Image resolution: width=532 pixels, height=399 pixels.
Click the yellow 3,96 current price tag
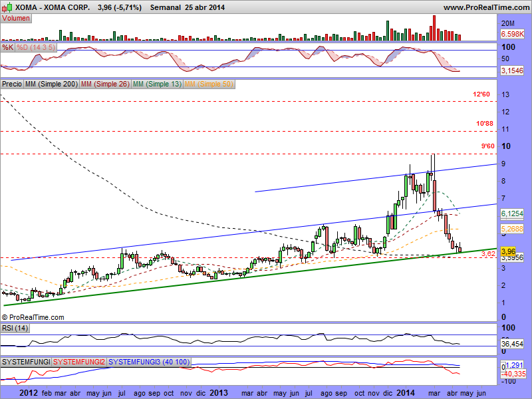point(508,251)
